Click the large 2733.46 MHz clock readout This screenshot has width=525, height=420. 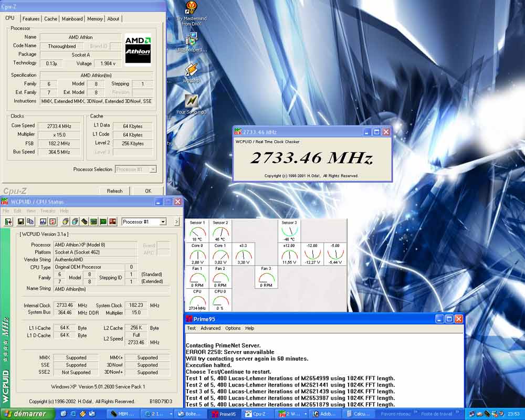coord(312,157)
